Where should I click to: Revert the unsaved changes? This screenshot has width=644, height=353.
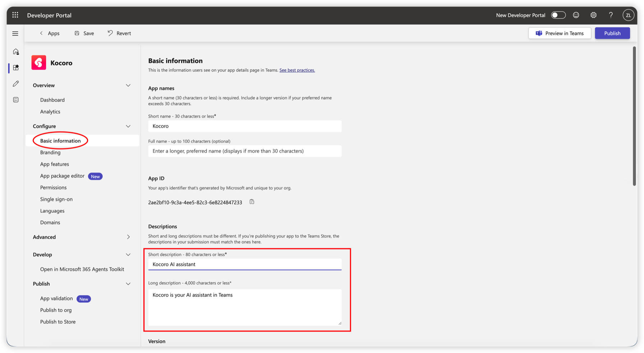[x=119, y=33]
